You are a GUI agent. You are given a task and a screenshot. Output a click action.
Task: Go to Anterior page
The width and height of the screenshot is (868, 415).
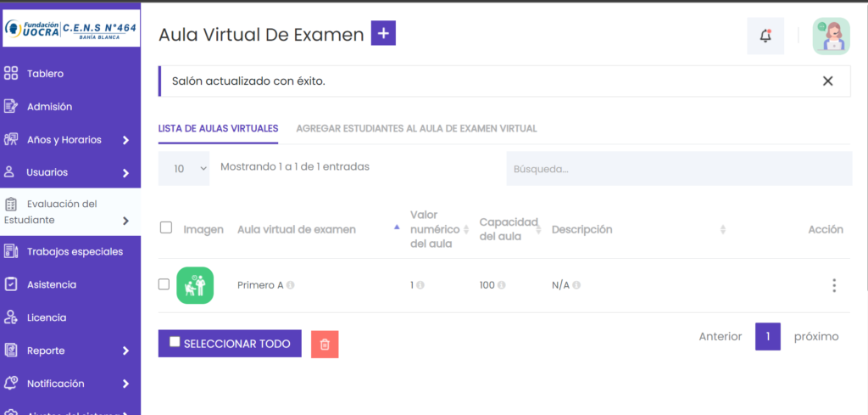(x=721, y=336)
